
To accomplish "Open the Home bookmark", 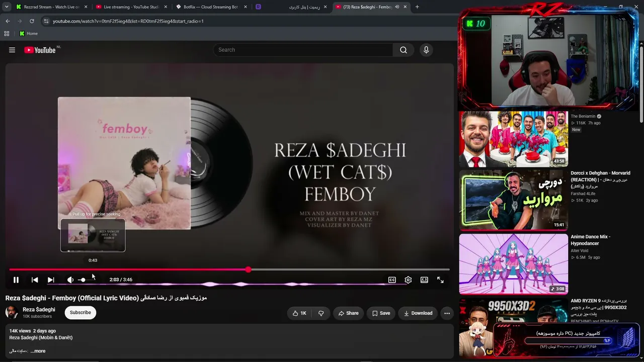I will coord(29,34).
